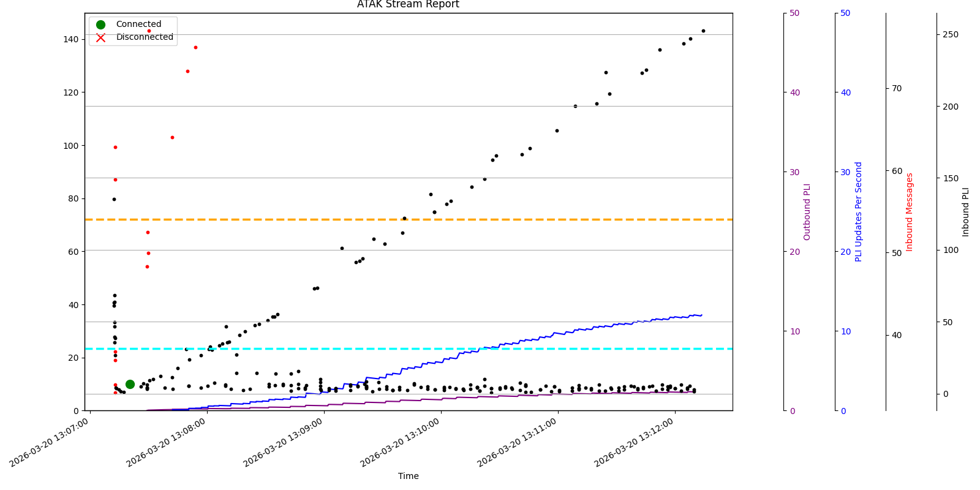The height and width of the screenshot is (490, 980).
Task: Click the topmost red dot near 143
Action: point(149,31)
